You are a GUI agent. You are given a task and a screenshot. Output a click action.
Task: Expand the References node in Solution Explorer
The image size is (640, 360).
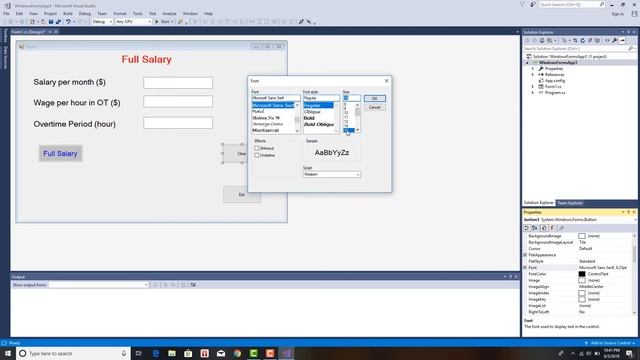(533, 75)
